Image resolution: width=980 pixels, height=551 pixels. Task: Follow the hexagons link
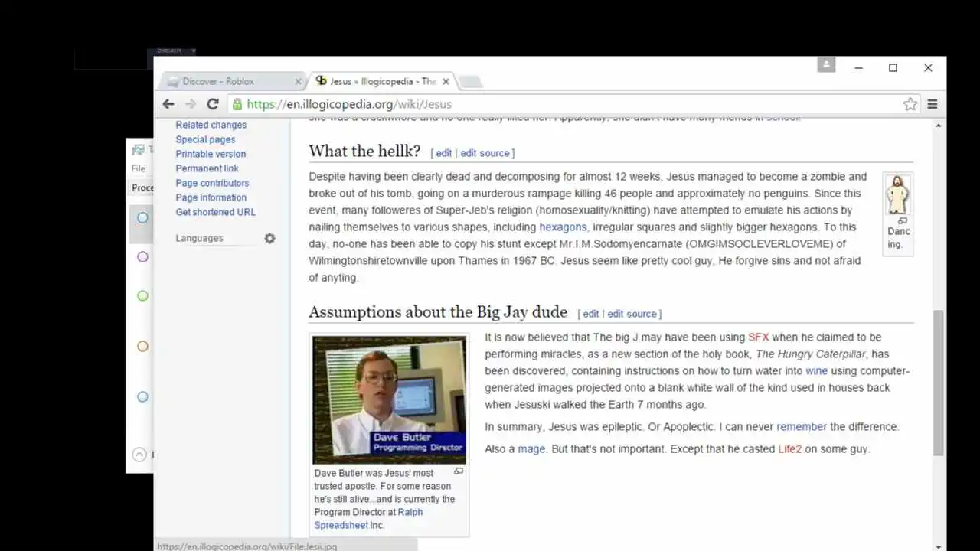click(x=563, y=227)
